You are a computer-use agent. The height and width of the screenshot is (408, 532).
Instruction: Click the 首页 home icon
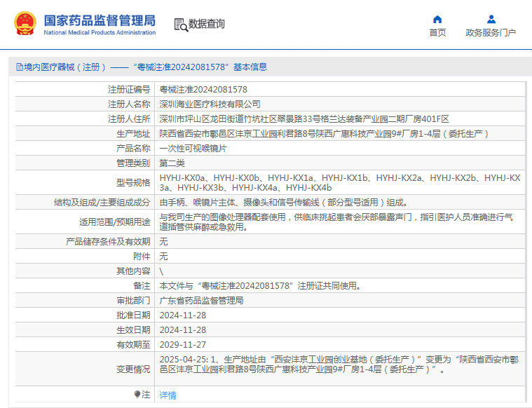pyautogui.click(x=437, y=19)
